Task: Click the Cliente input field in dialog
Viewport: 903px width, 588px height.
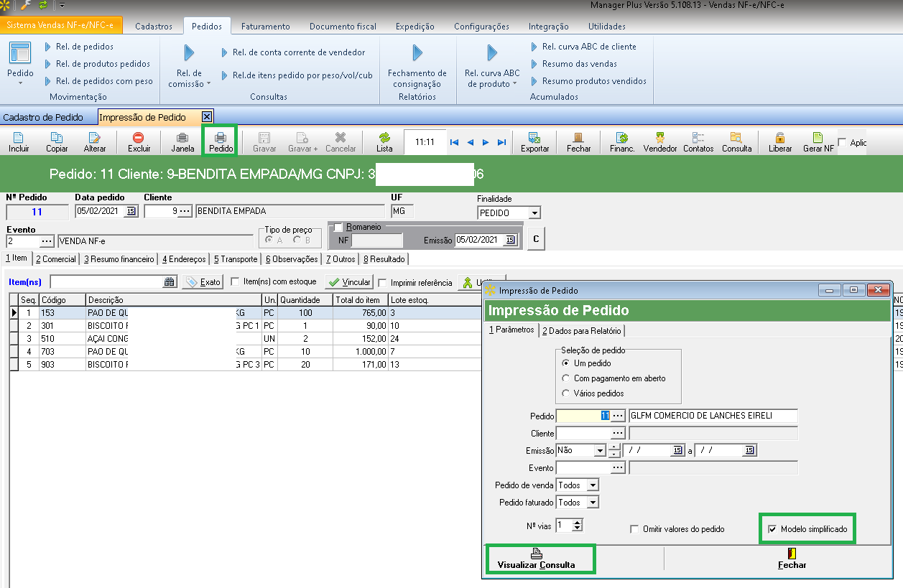Action: (x=583, y=434)
